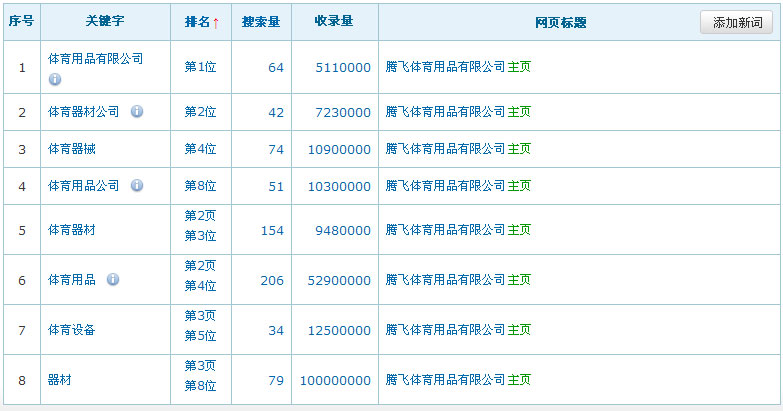Click the red sort arrow in 排名 header
Image resolution: width=783 pixels, height=411 pixels.
215,22
